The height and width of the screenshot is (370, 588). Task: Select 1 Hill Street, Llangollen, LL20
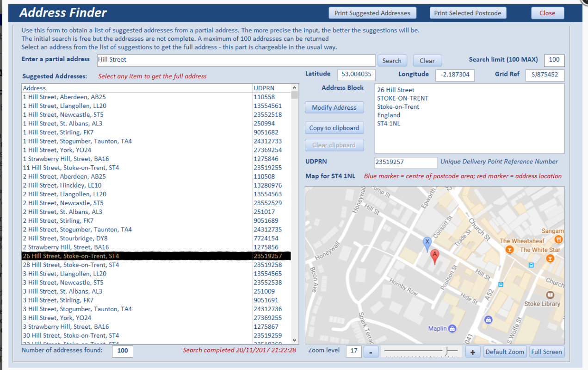[156, 106]
